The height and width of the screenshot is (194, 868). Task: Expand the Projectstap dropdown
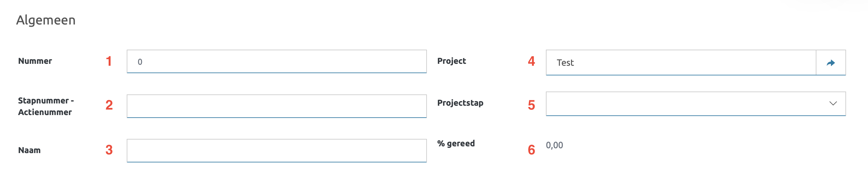point(833,103)
